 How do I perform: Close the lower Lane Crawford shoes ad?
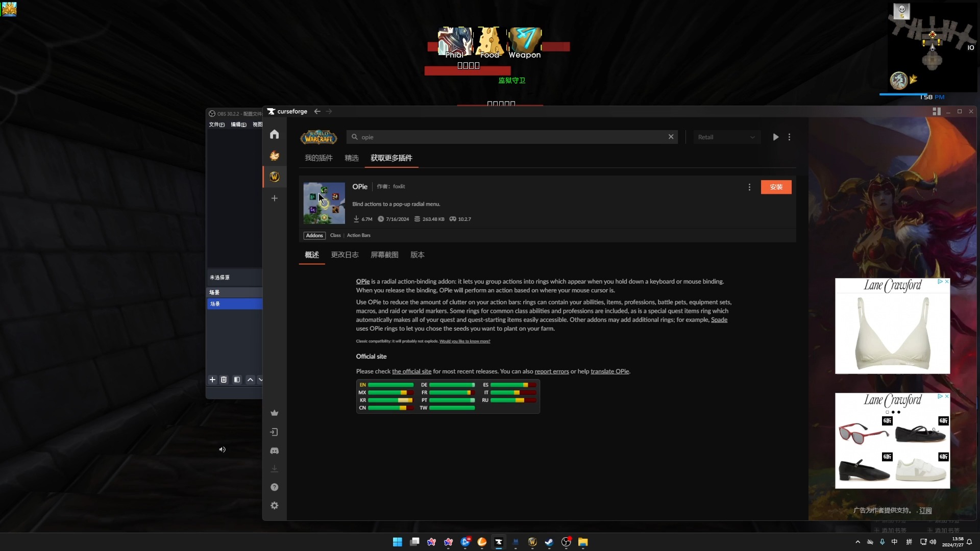click(x=947, y=396)
